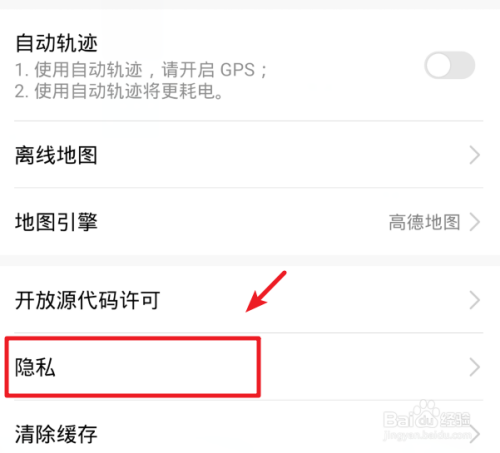The image size is (500, 453).
Task: Click the gray divider above 开放源代码许可
Action: (x=250, y=261)
